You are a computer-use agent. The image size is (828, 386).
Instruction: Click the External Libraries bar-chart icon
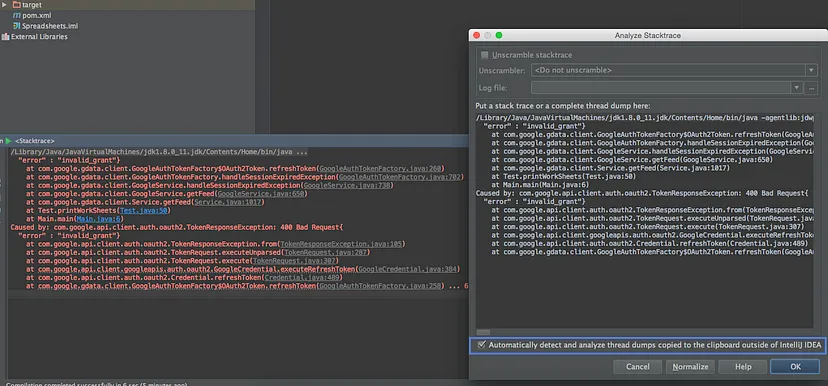[x=5, y=36]
